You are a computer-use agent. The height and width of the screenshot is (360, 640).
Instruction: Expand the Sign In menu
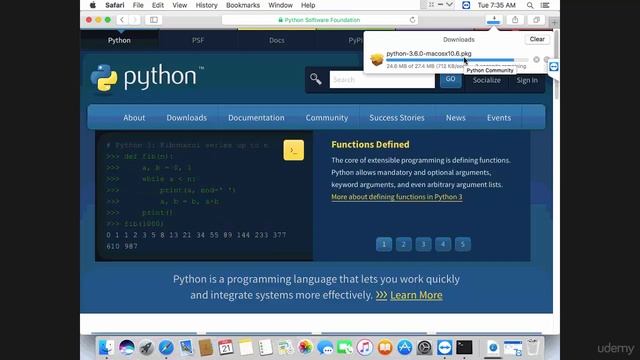click(527, 80)
